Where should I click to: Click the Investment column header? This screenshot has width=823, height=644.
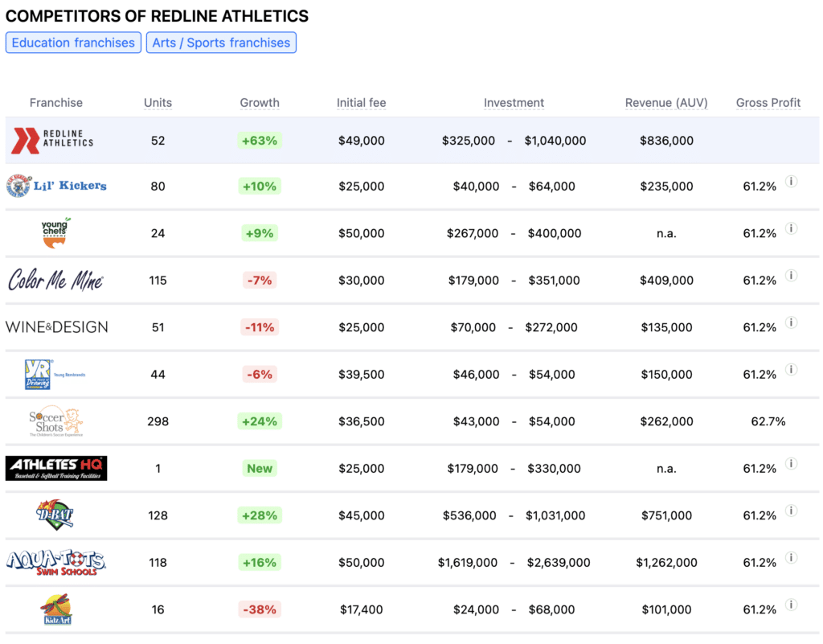(514, 102)
